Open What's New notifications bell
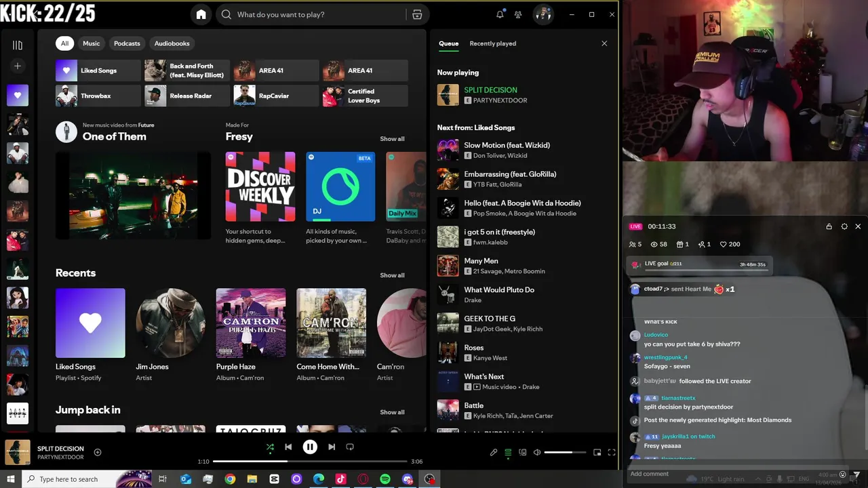Image resolution: width=868 pixels, height=488 pixels. click(x=500, y=14)
